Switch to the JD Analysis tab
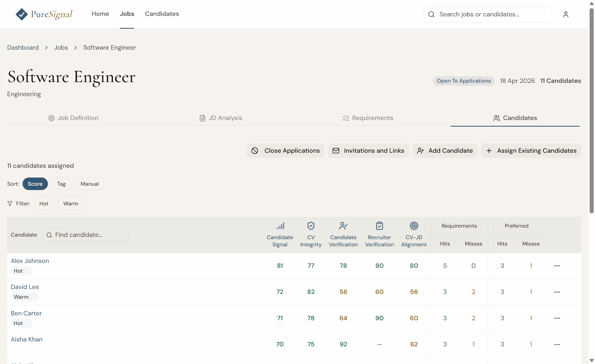The image size is (595, 364). tap(221, 118)
